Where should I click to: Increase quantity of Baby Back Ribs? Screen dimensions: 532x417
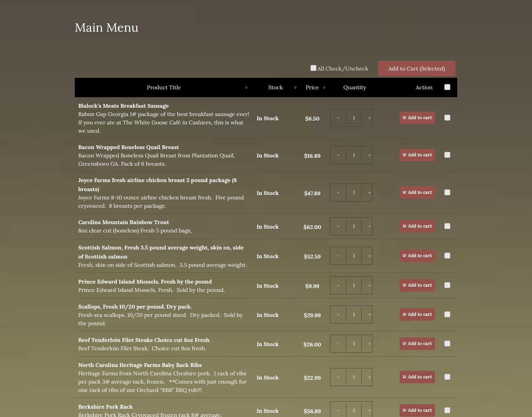pyautogui.click(x=369, y=377)
